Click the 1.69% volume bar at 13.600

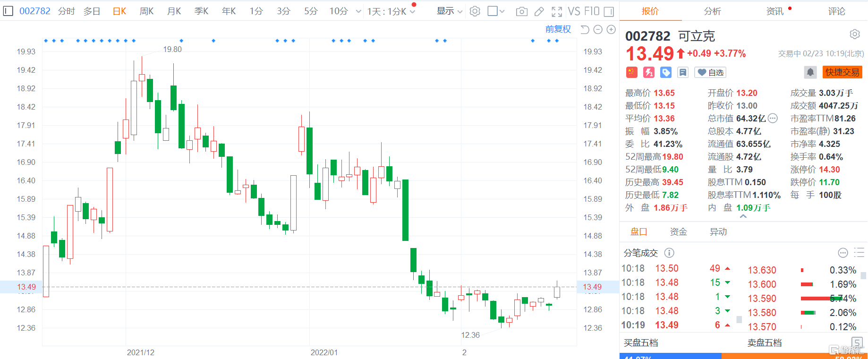click(x=807, y=284)
